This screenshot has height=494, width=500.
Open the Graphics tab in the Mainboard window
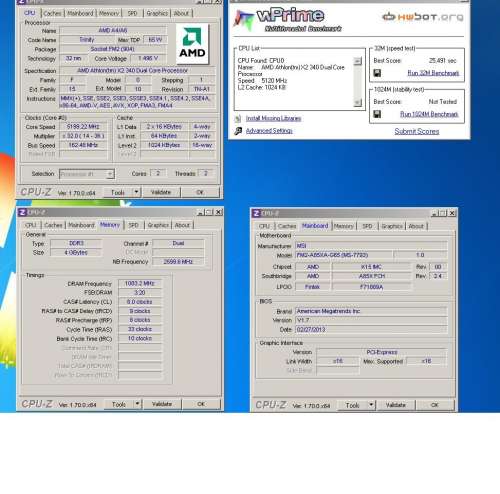pos(392,226)
